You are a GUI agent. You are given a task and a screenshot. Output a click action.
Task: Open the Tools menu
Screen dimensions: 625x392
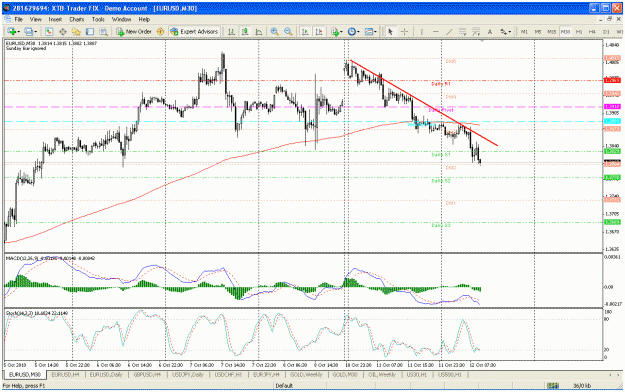[x=98, y=19]
